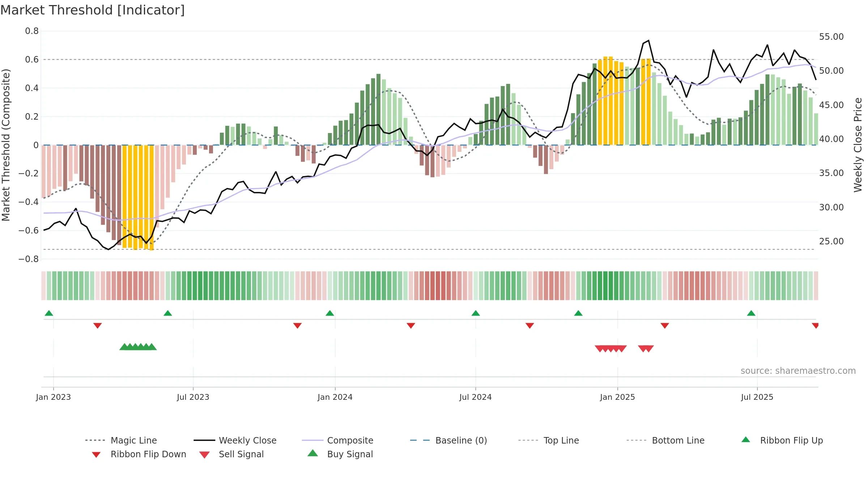Click the ribbon flip down triangle in early 2023
Screen dimensions: 868x488
click(x=98, y=326)
